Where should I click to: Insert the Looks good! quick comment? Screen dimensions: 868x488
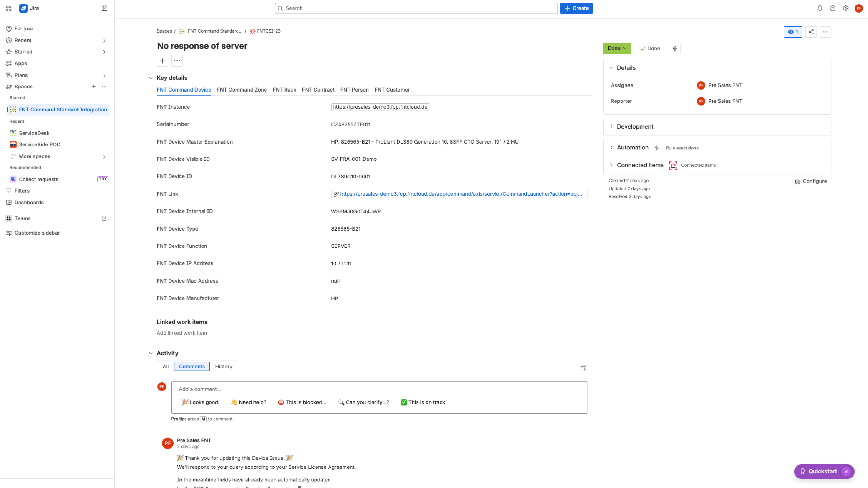(x=201, y=403)
